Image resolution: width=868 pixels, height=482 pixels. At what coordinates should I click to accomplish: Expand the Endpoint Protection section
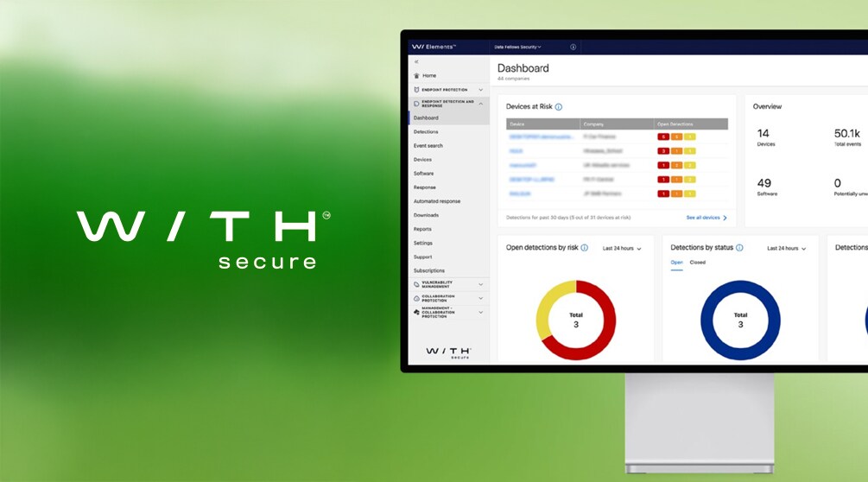click(x=481, y=90)
